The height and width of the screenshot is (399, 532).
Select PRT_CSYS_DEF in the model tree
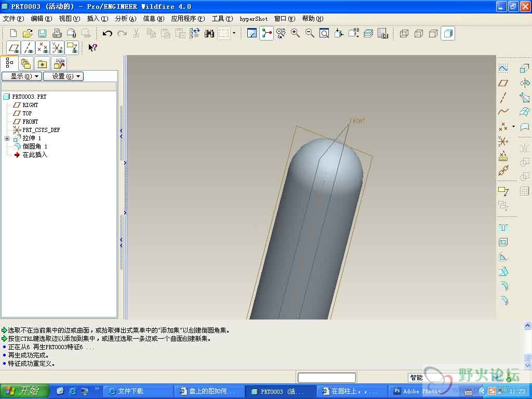[41, 130]
